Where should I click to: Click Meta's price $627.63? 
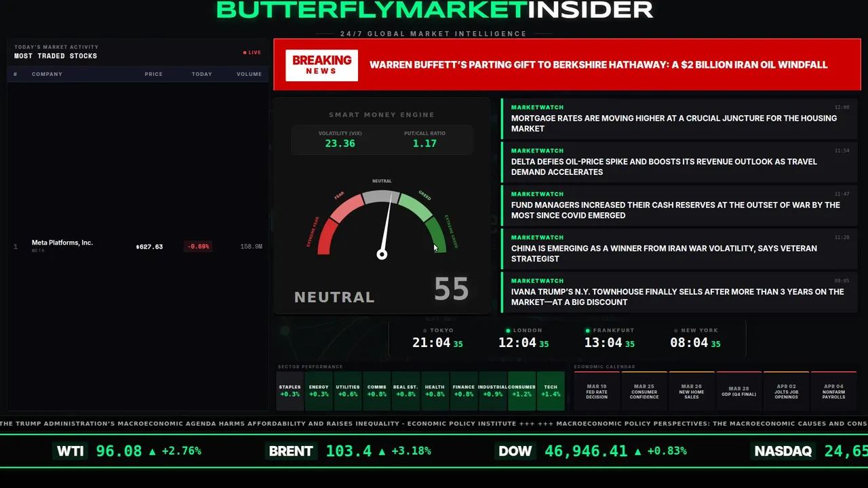click(x=149, y=247)
